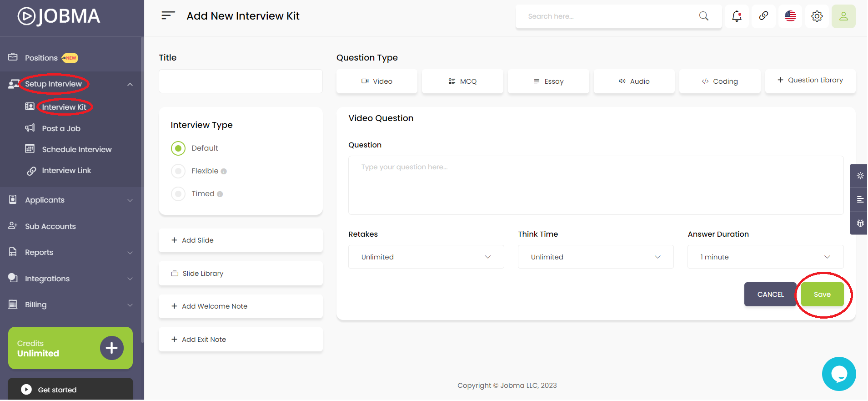Click the Save button
The image size is (868, 401).
pyautogui.click(x=822, y=294)
